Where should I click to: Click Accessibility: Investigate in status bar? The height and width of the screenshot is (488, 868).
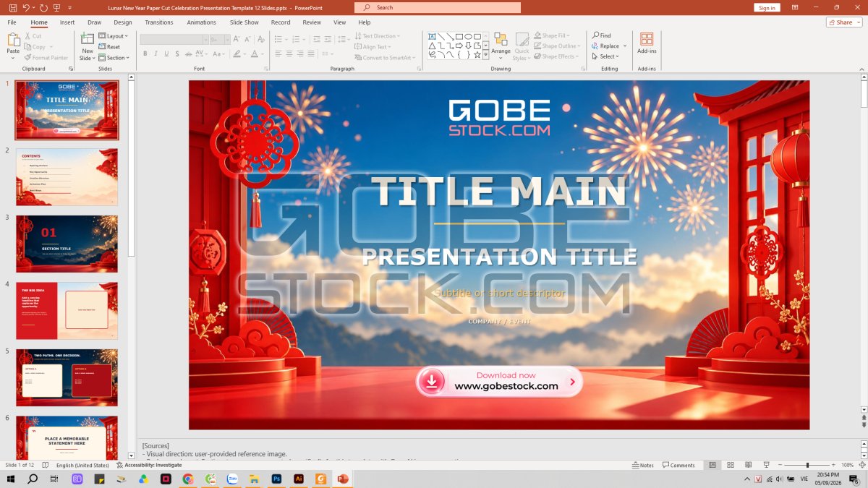click(148, 465)
